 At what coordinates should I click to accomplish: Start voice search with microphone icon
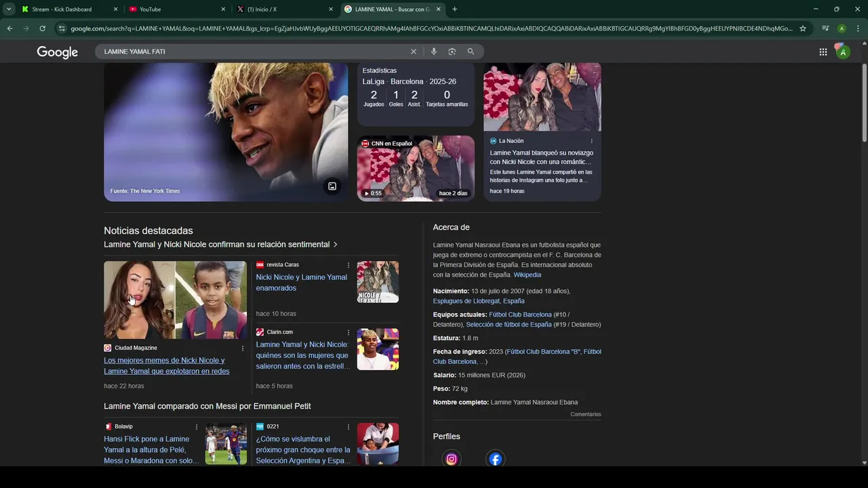[434, 52]
